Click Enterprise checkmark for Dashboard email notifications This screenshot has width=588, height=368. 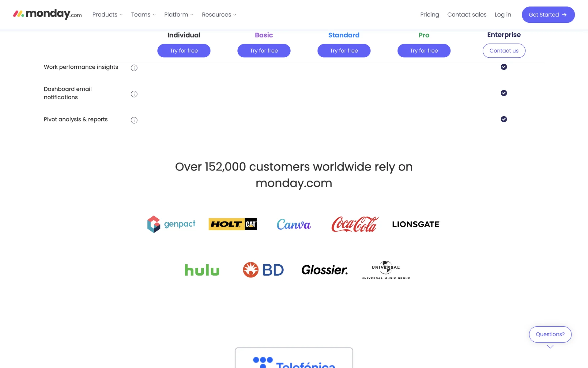(x=504, y=93)
